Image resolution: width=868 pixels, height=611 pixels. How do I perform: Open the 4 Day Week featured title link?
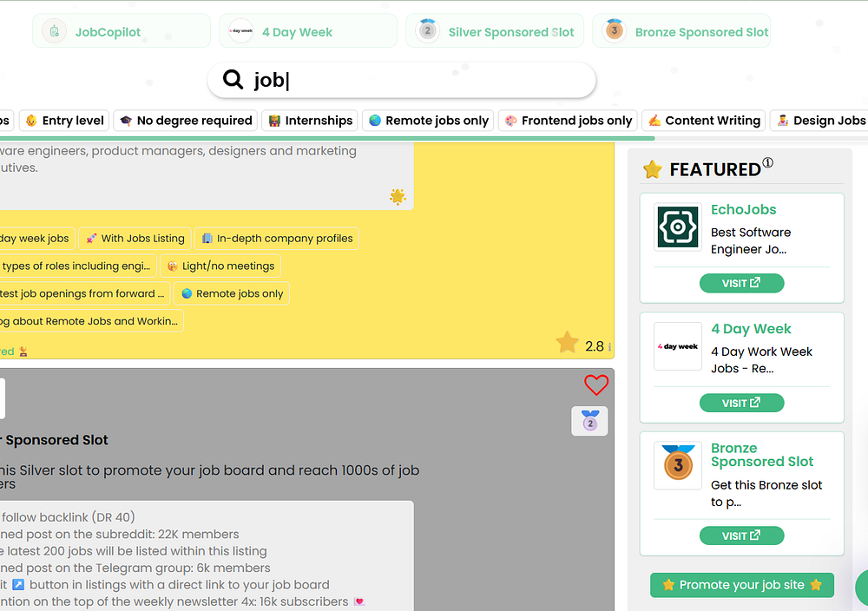click(x=751, y=329)
